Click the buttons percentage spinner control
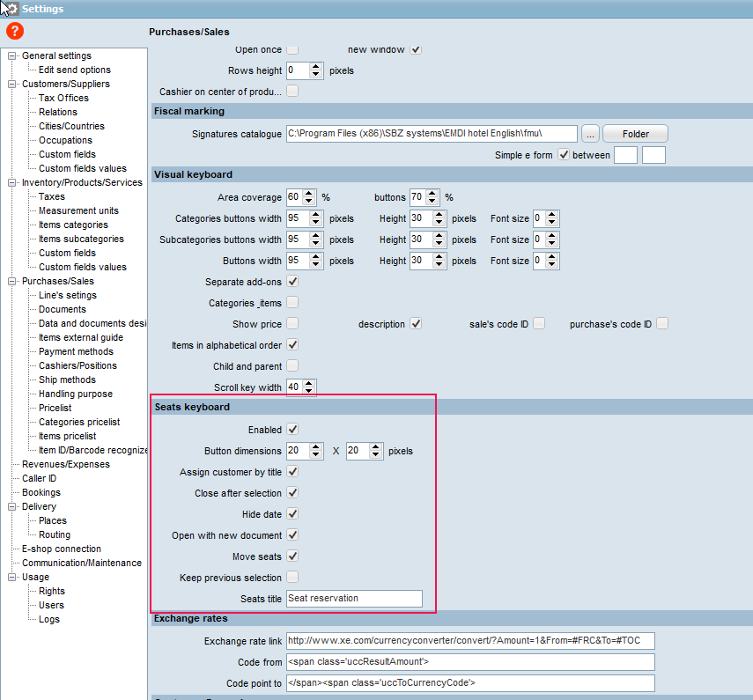The height and width of the screenshot is (700, 753). click(424, 197)
